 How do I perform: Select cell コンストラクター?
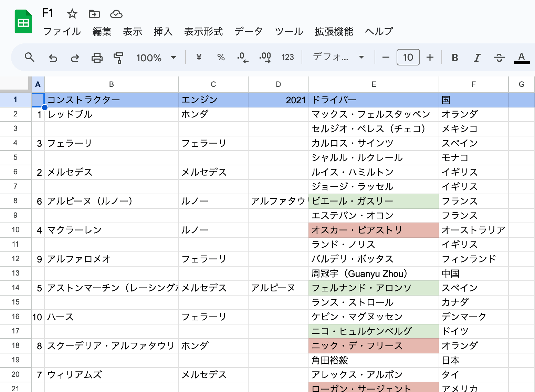tap(112, 100)
